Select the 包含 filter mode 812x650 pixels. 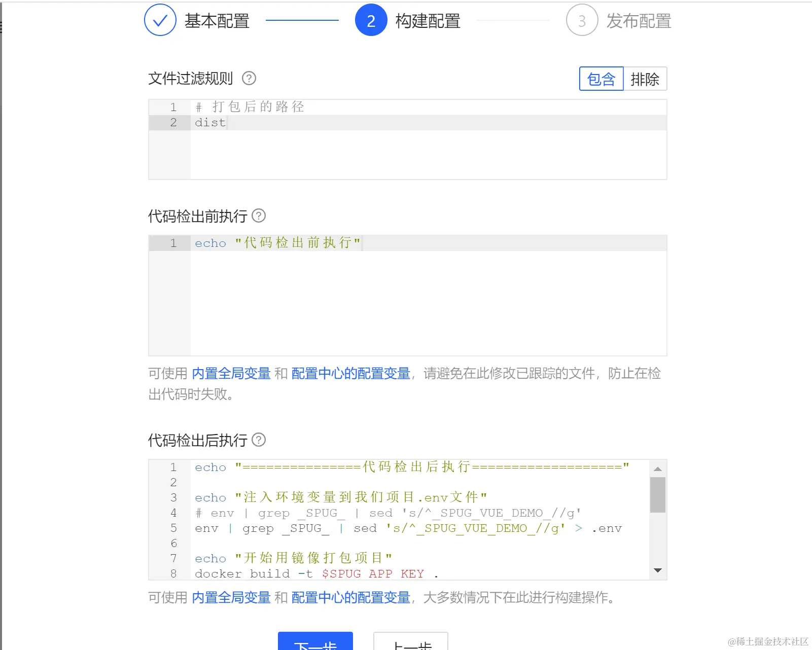(x=601, y=79)
